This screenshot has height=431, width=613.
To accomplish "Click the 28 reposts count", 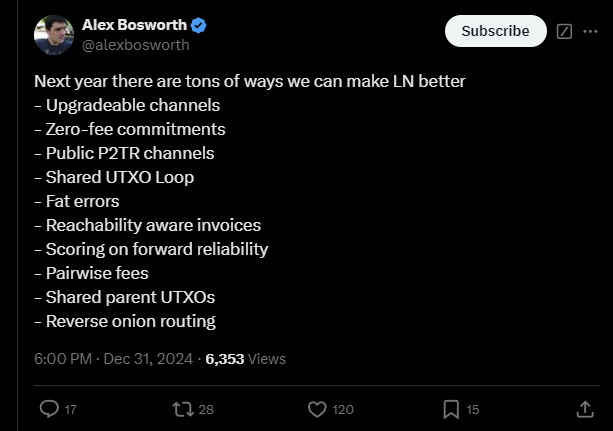I will (206, 409).
